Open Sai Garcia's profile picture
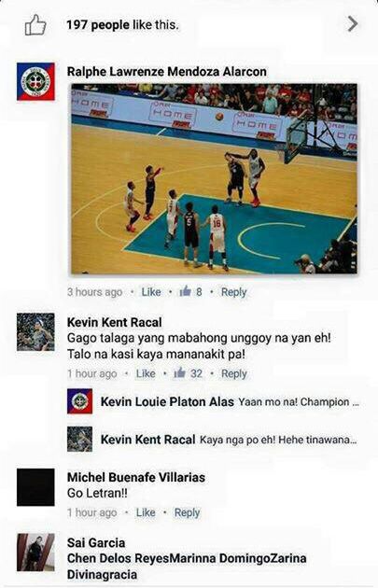This screenshot has height=588, width=378. pos(35,553)
